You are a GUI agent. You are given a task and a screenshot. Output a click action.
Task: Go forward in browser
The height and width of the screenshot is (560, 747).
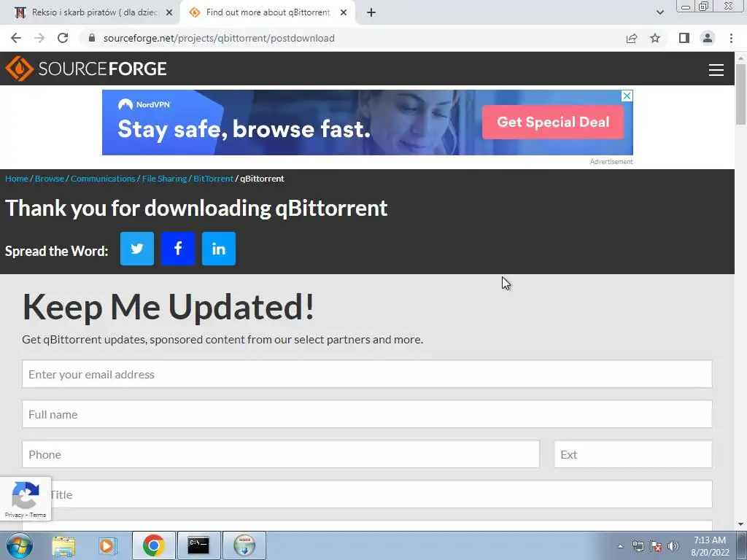click(39, 38)
